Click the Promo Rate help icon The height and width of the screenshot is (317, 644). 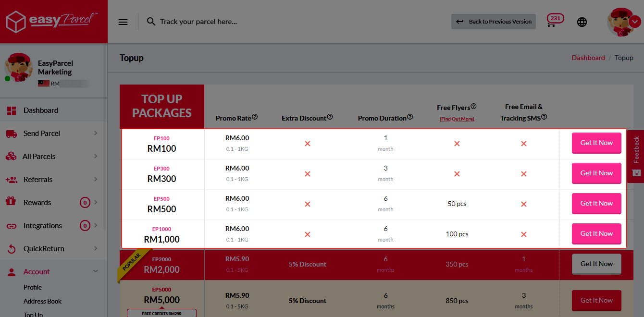(255, 117)
